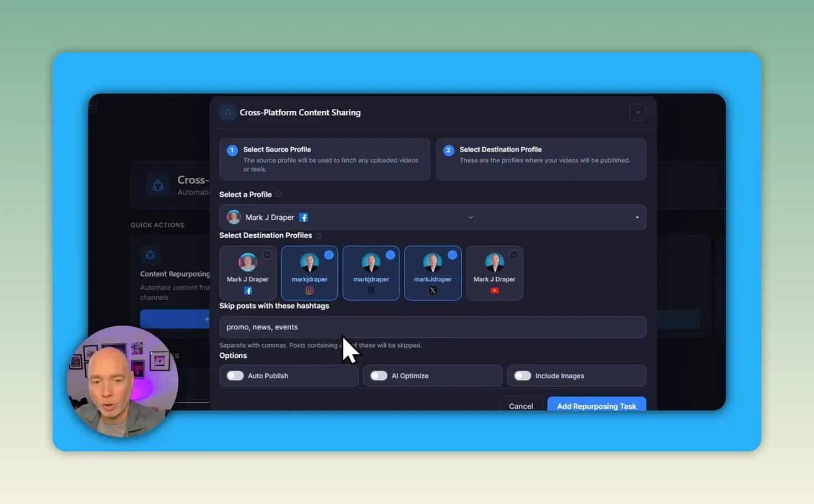Tick the check circle on the Facebook destination card
This screenshot has height=504, width=814.
(x=267, y=255)
